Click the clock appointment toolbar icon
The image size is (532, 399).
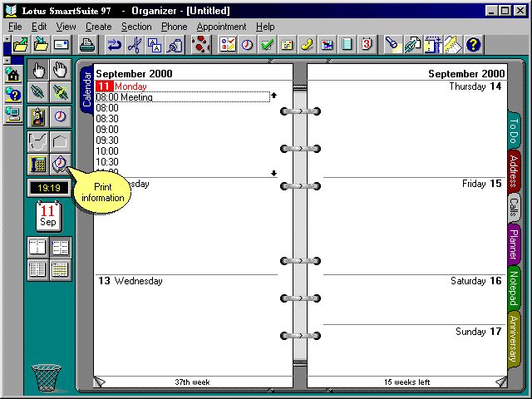pyautogui.click(x=248, y=45)
